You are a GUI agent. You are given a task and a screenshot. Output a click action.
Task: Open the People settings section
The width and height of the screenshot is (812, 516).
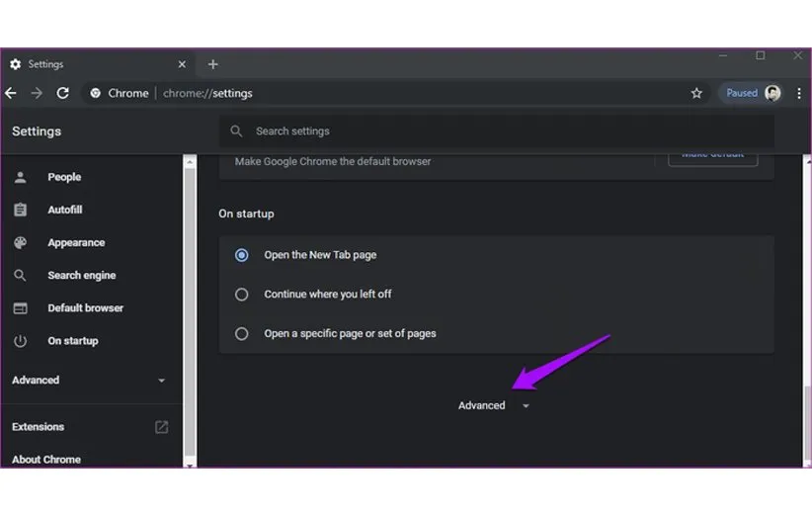[64, 178]
